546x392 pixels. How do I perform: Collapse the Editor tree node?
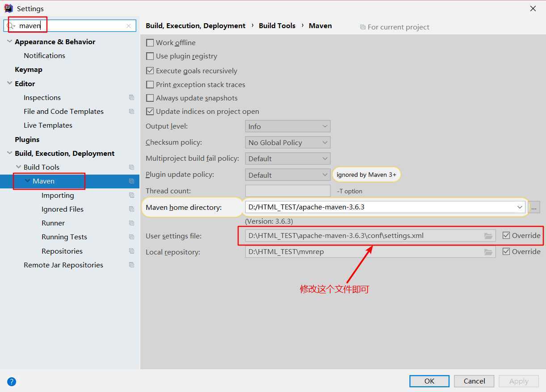tap(9, 83)
